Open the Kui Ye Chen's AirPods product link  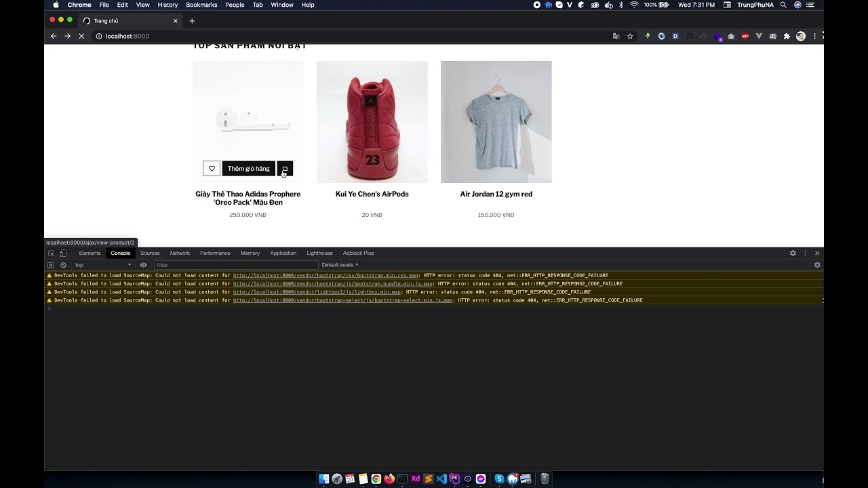click(x=372, y=194)
